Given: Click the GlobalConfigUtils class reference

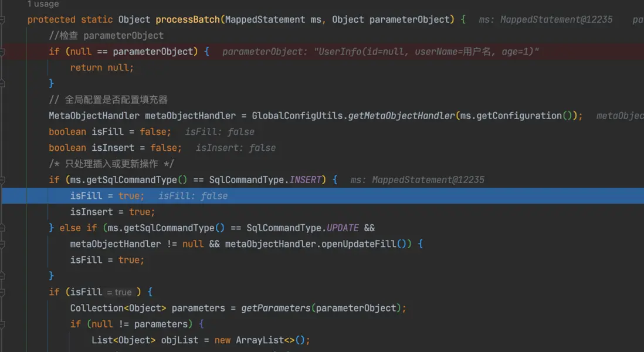Looking at the screenshot, I should [x=297, y=116].
